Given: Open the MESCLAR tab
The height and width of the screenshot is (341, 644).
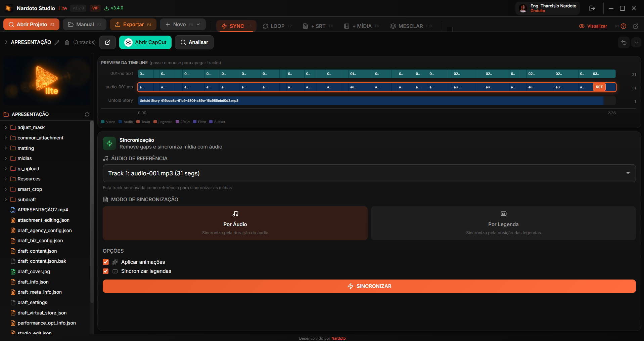Looking at the screenshot, I should pos(410,26).
